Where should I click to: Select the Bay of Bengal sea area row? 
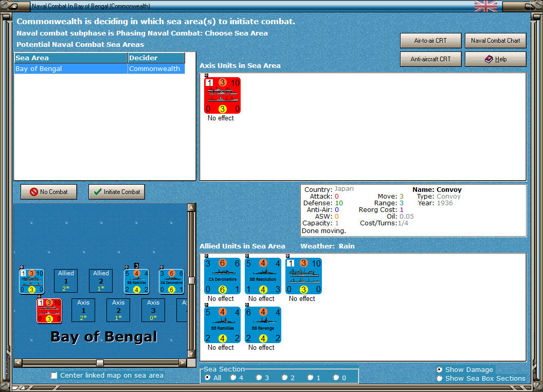click(x=99, y=68)
